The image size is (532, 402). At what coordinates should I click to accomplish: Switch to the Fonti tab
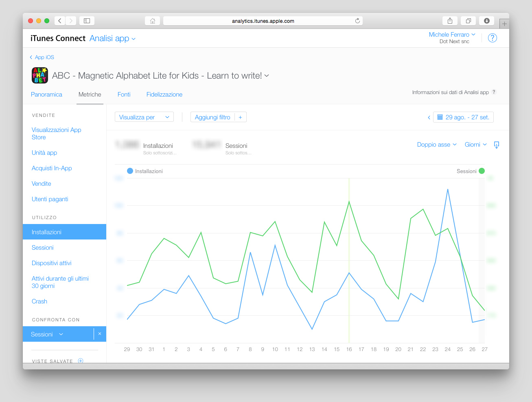coord(124,94)
